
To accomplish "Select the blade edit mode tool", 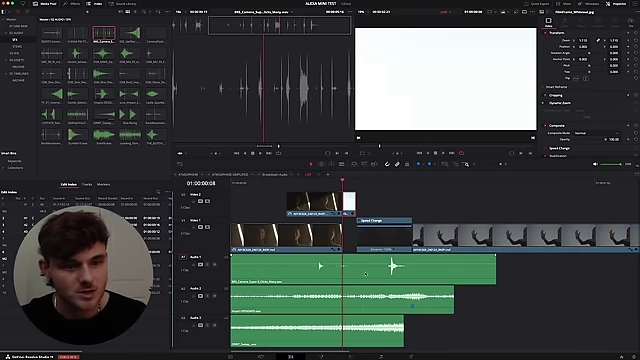I will coord(341,164).
